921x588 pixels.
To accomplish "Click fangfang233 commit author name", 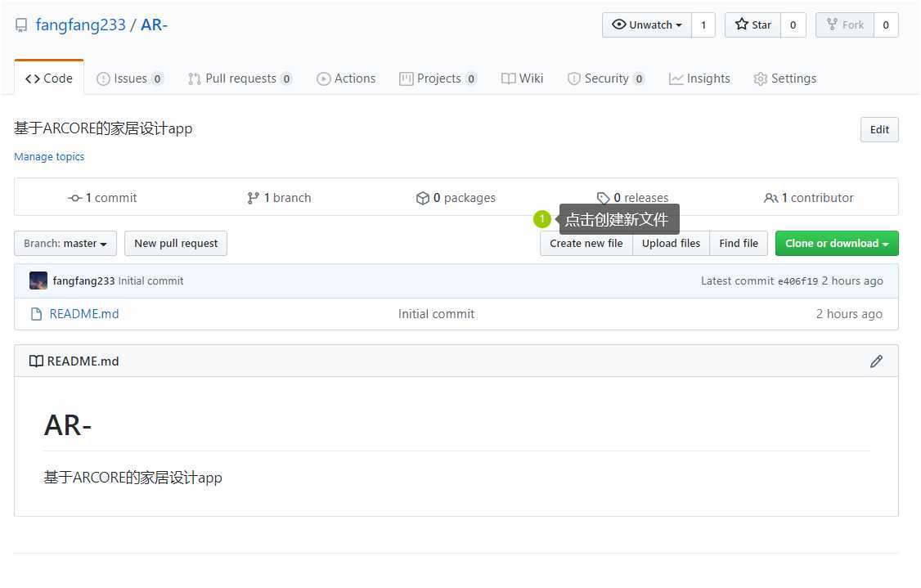I will pyautogui.click(x=83, y=281).
